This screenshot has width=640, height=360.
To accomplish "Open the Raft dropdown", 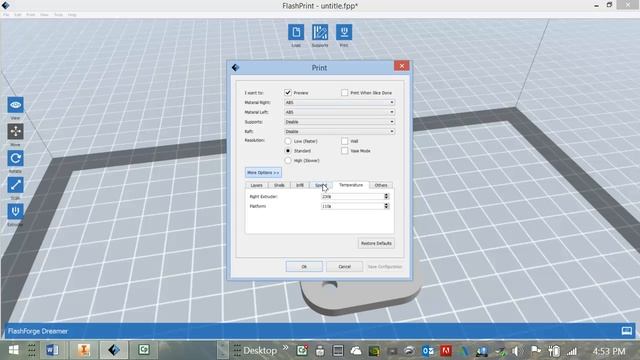I will (340, 131).
